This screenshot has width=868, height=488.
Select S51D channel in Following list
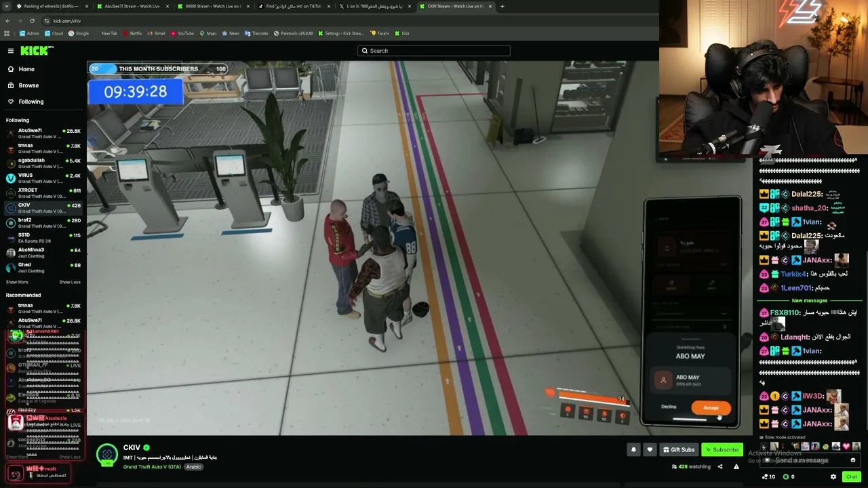point(43,238)
